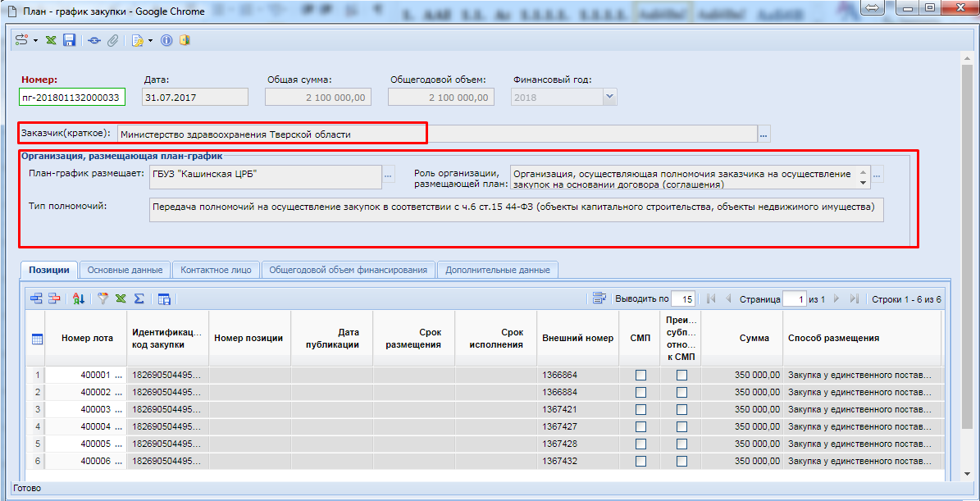Toggle the СМП checkbox in row 3
The width and height of the screenshot is (980, 501).
tap(640, 409)
